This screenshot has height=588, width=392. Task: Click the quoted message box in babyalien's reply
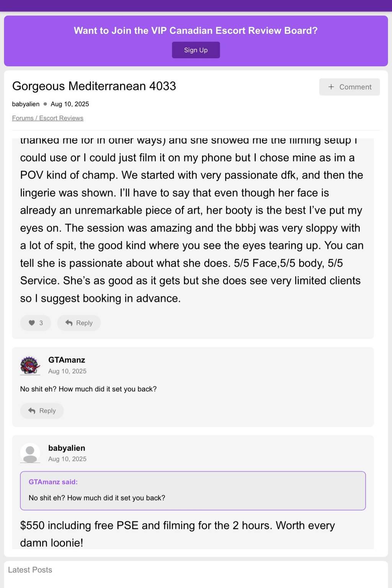(x=193, y=498)
